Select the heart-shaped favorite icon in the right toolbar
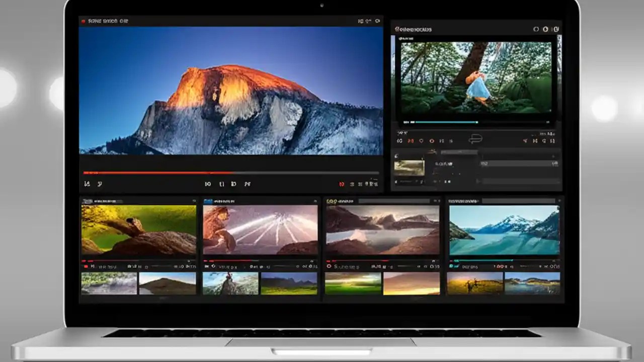This screenshot has width=644, height=362. point(422,141)
